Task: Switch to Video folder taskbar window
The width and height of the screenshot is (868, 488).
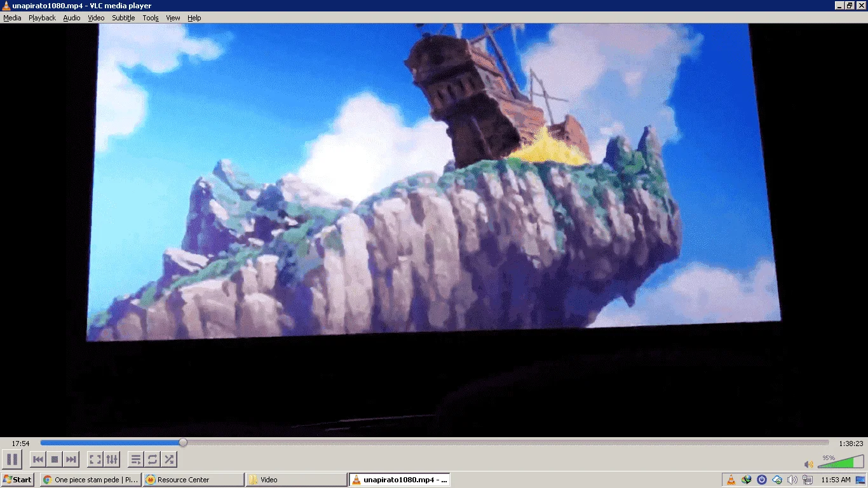Action: tap(296, 480)
